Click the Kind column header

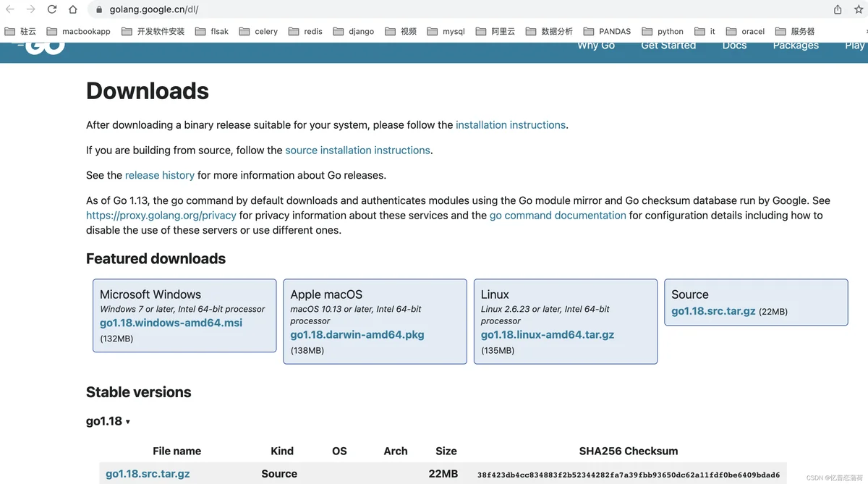pyautogui.click(x=282, y=451)
